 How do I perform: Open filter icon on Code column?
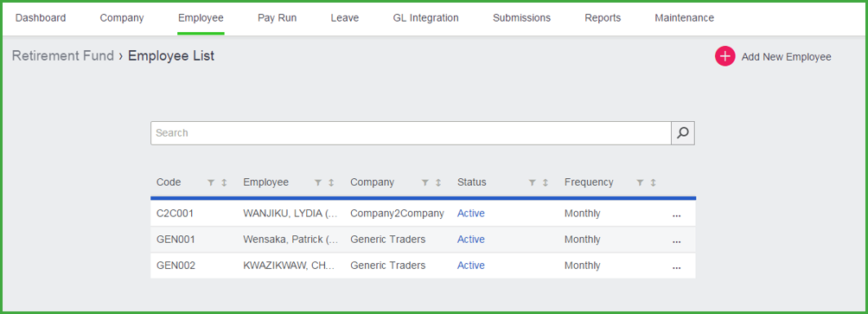tap(211, 183)
